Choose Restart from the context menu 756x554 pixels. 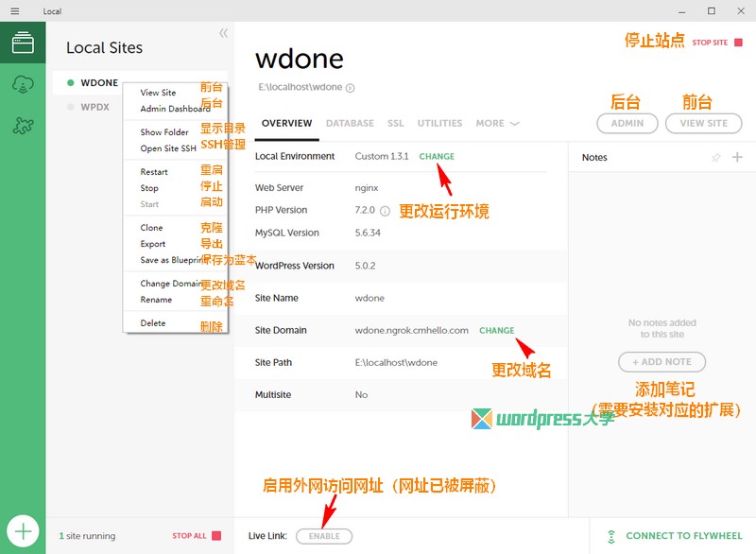(x=154, y=172)
